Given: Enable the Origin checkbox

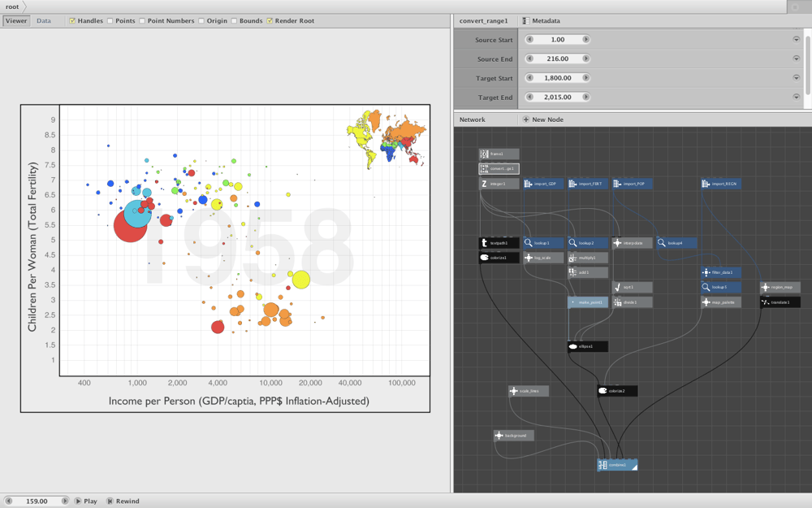Looking at the screenshot, I should (x=201, y=21).
